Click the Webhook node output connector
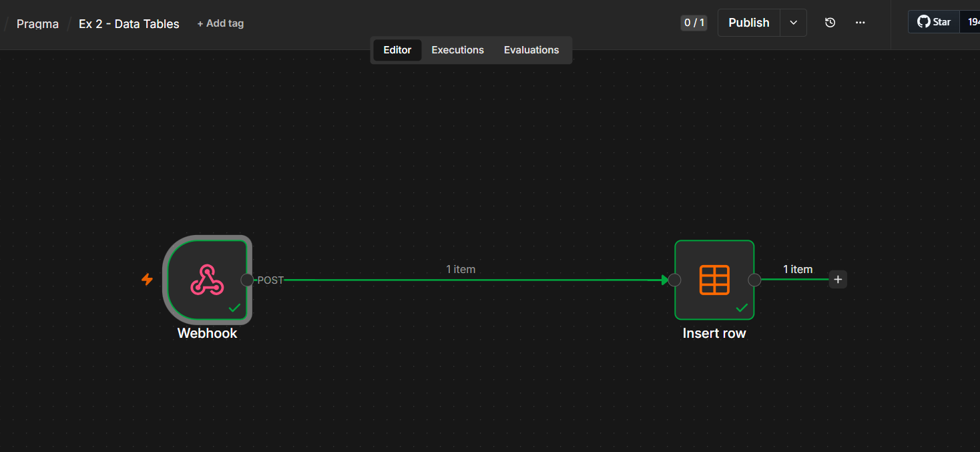 247,280
